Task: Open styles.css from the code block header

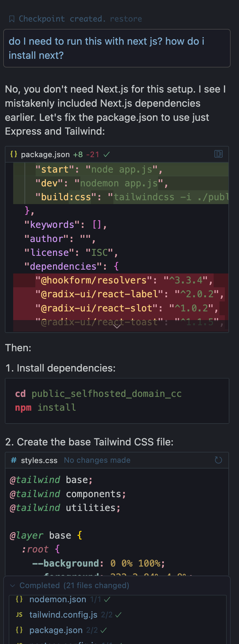Action: coord(39,461)
